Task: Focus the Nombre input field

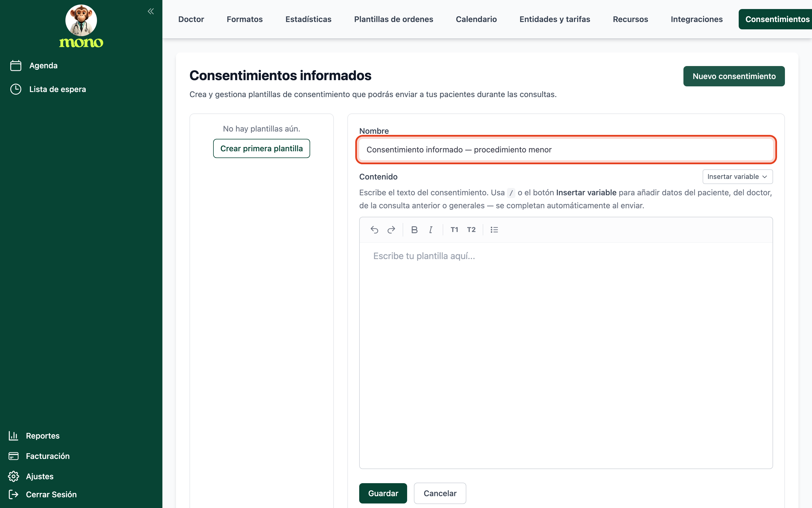Action: 566,150
